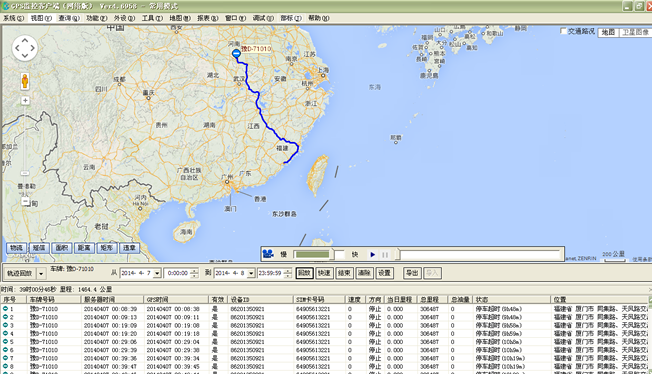Viewport: 652px width, 374px height.
Task: Click the map zoom level slider handle
Action: coord(25,173)
